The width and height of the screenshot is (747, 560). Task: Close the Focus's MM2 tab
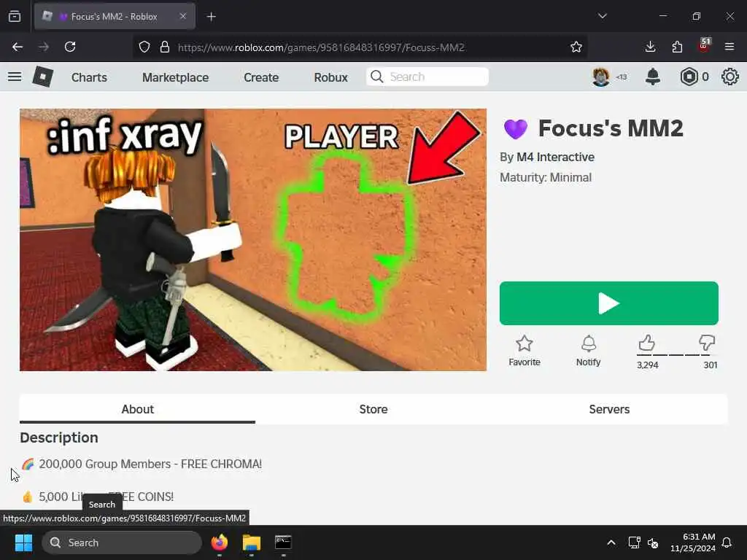click(x=183, y=16)
